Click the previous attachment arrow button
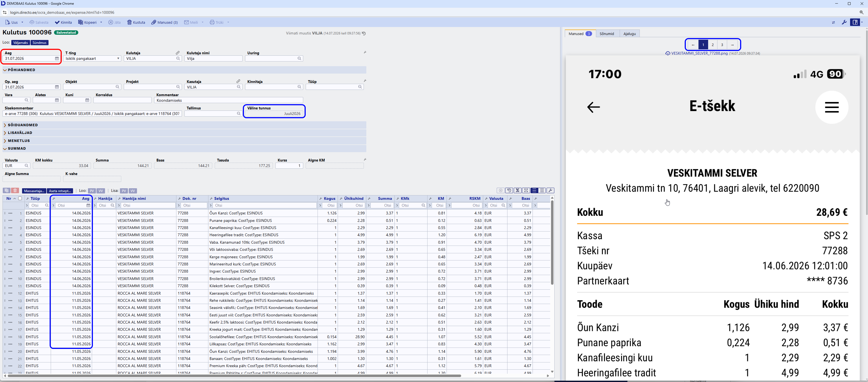Image resolution: width=868 pixels, height=382 pixels. tap(693, 45)
